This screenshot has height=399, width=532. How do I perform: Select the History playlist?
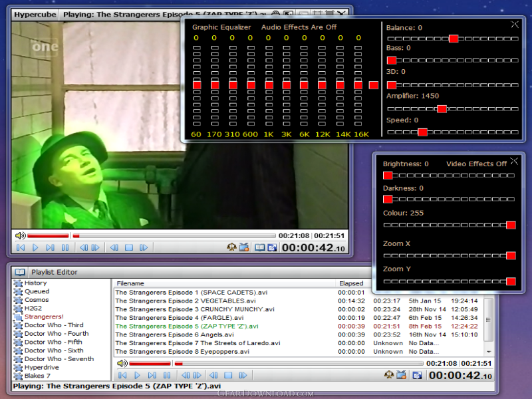pyautogui.click(x=35, y=283)
